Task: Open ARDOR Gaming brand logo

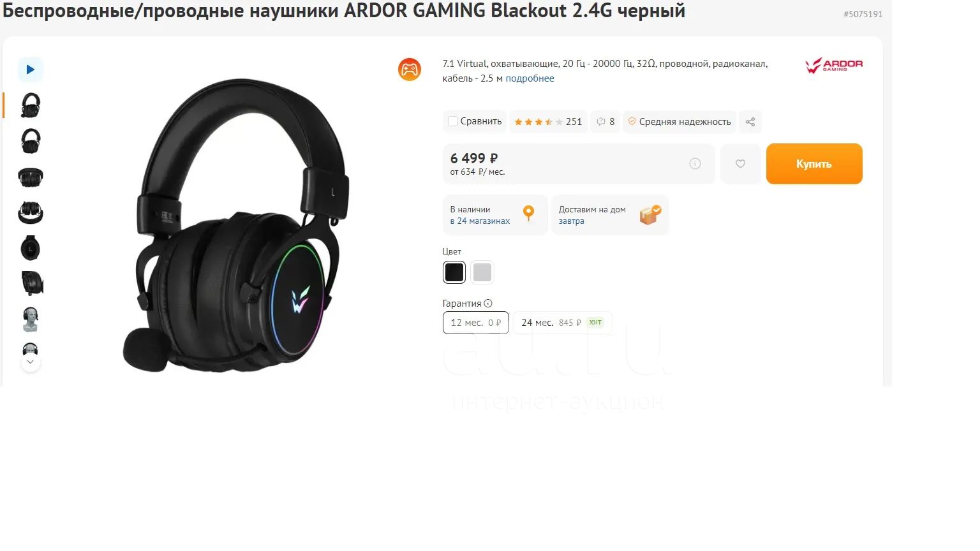Action: click(834, 65)
